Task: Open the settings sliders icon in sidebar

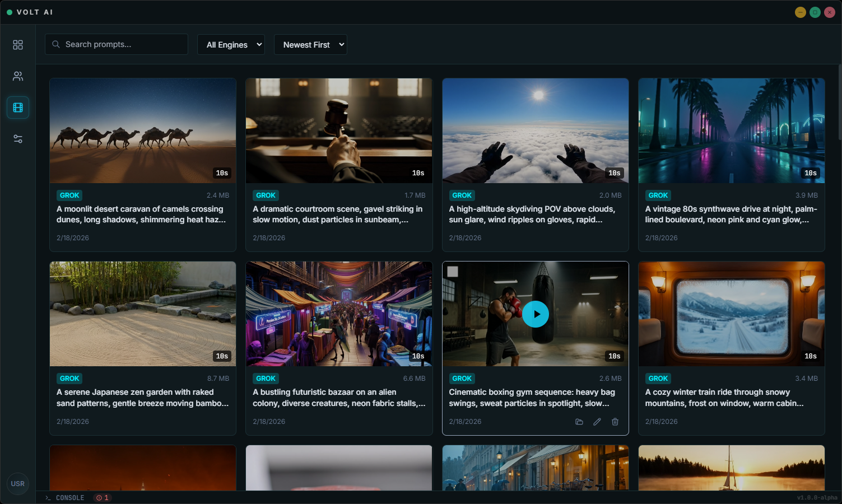Action: coord(17,138)
